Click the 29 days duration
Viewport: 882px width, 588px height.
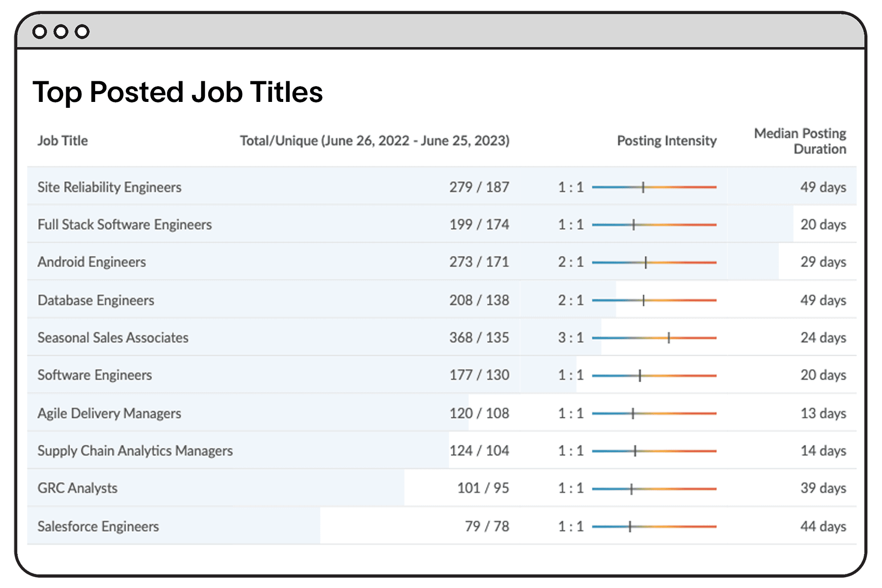coord(823,262)
